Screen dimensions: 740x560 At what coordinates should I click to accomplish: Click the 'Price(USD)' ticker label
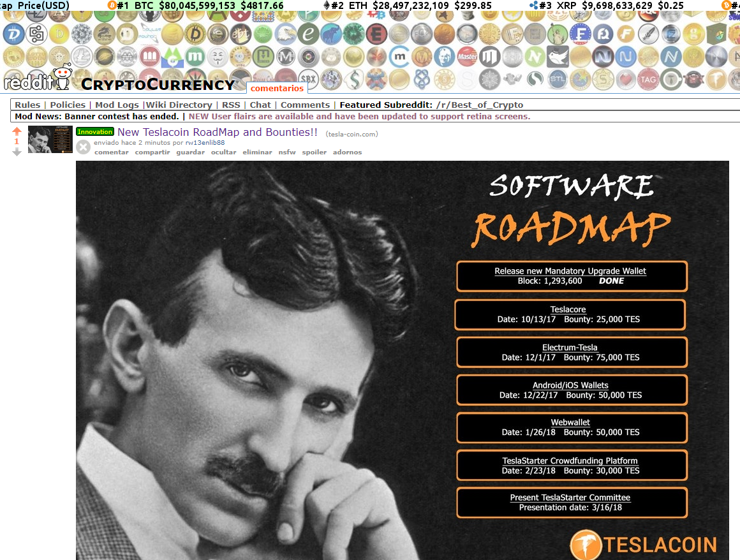click(x=43, y=5)
